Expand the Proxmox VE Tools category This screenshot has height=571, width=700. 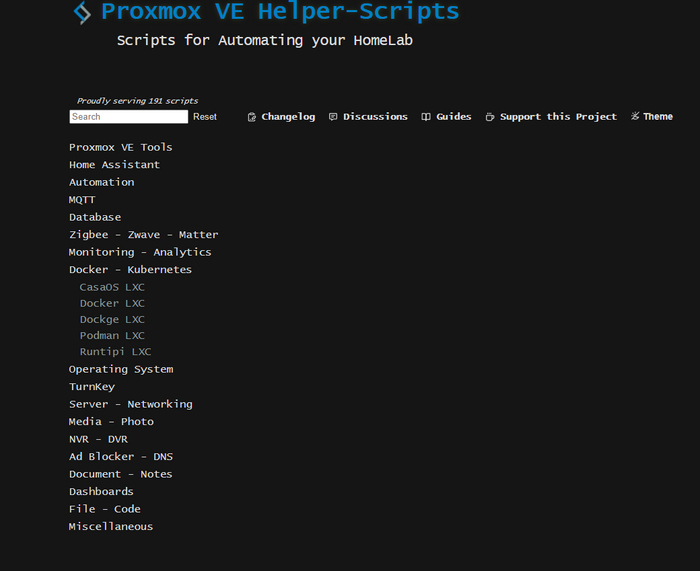[x=121, y=147]
